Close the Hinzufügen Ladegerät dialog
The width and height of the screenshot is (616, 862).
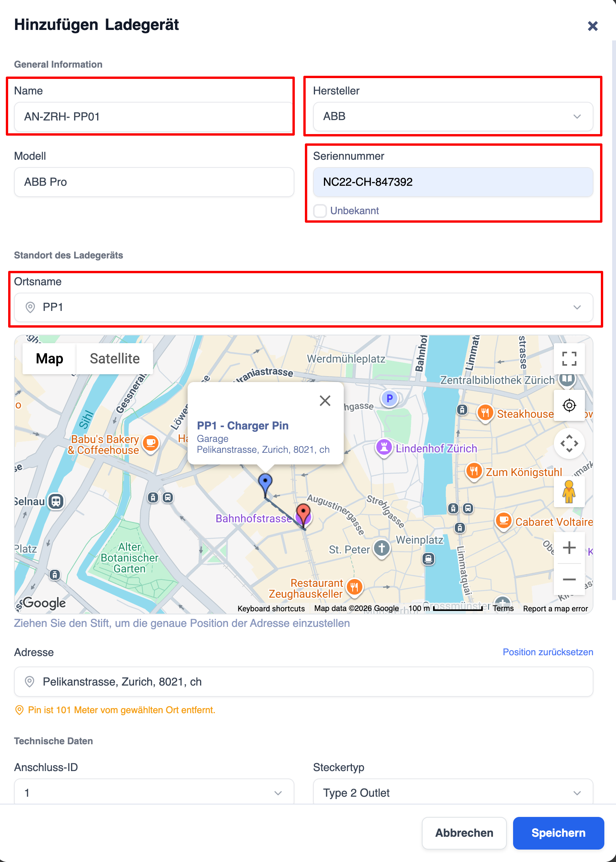[x=593, y=26]
